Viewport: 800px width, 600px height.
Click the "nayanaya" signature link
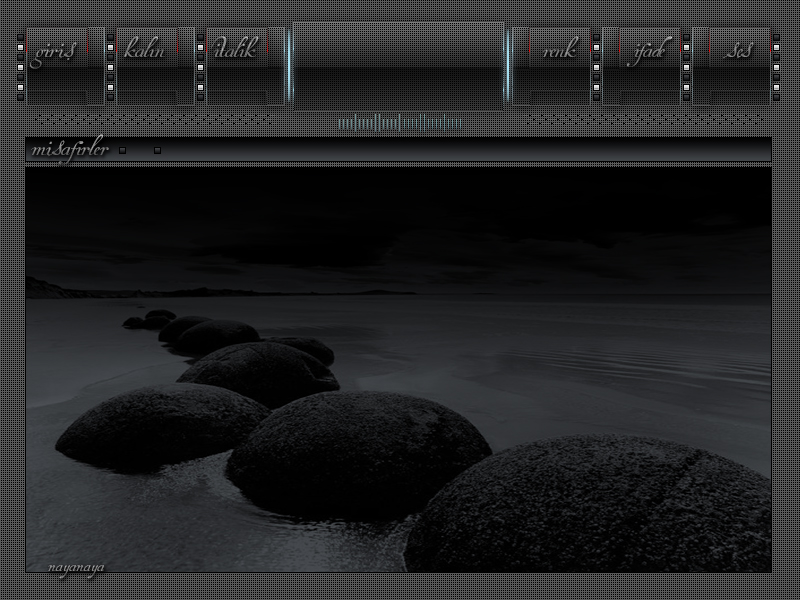point(76,567)
